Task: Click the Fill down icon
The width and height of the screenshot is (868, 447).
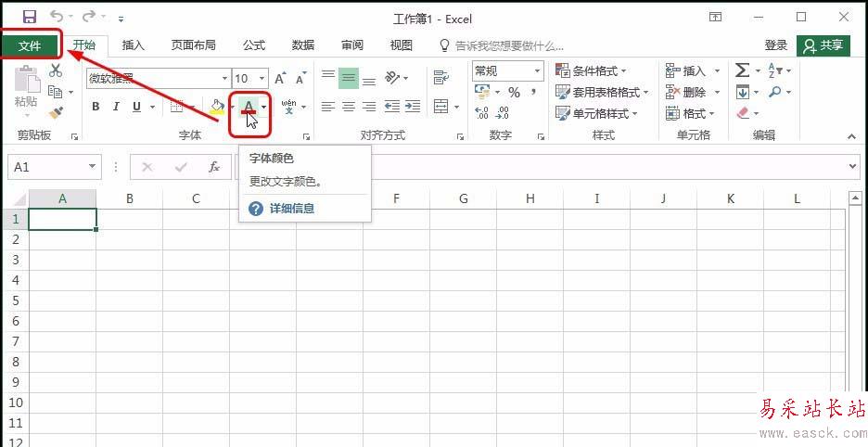Action: pos(742,92)
